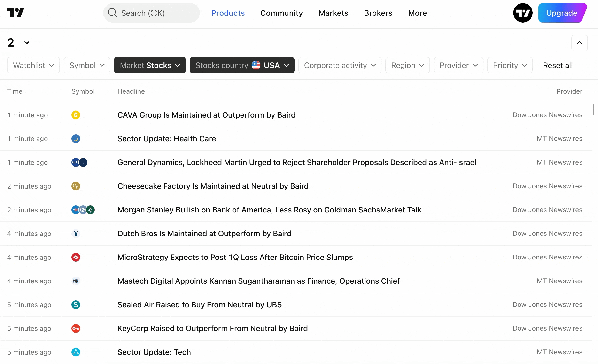Click the MicroStrategy red symbol icon

(x=76, y=257)
